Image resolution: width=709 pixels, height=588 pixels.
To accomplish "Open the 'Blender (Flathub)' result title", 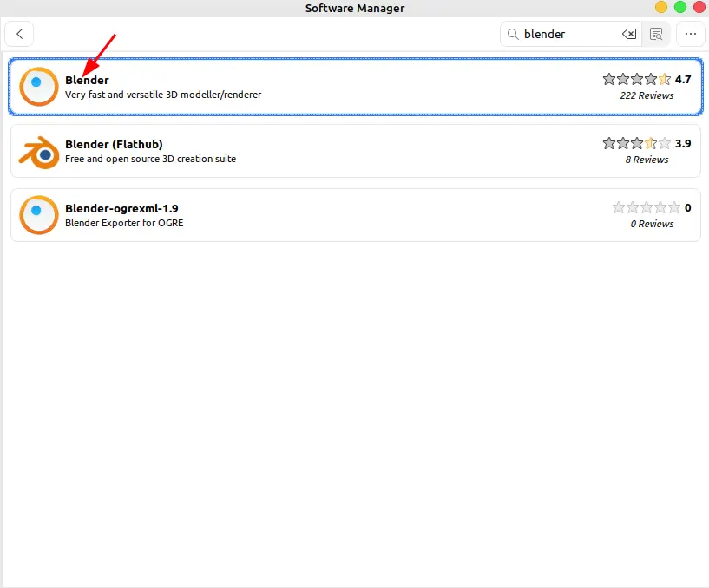I will [114, 144].
